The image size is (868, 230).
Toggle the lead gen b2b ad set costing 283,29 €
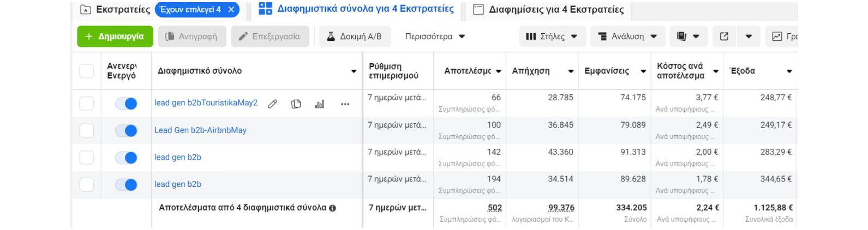[126, 158]
